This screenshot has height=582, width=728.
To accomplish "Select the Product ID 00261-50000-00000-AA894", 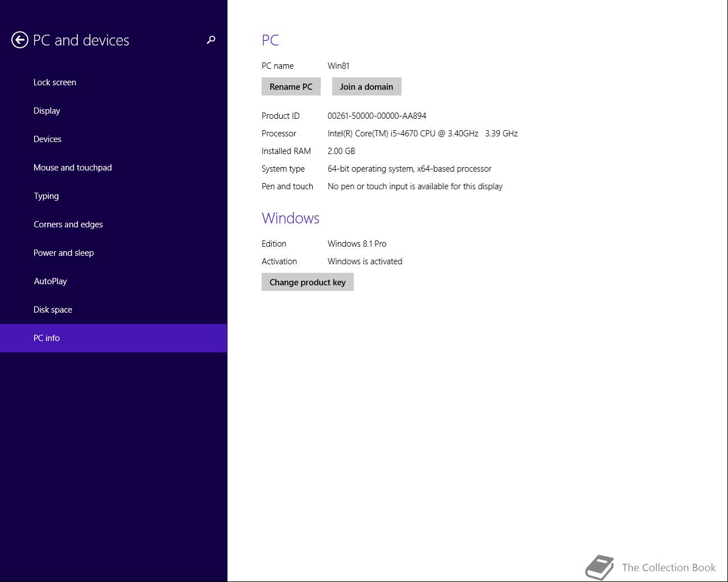I will click(x=377, y=116).
